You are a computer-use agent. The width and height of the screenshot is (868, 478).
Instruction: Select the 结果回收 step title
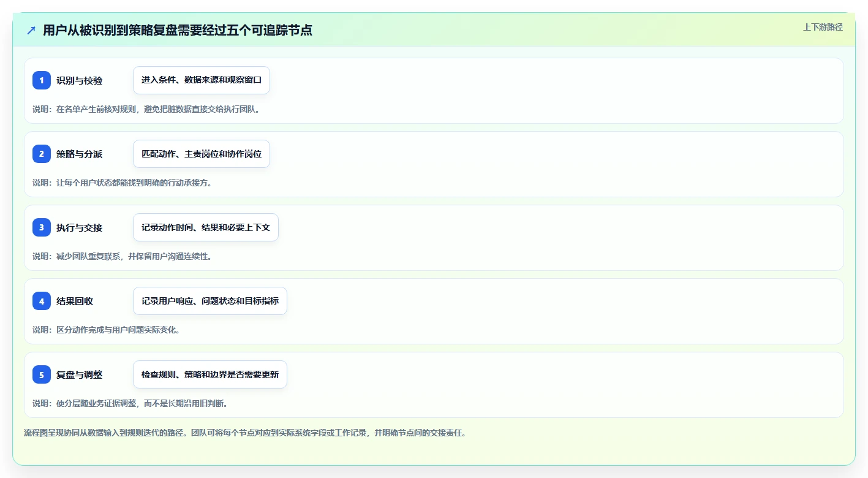point(75,301)
